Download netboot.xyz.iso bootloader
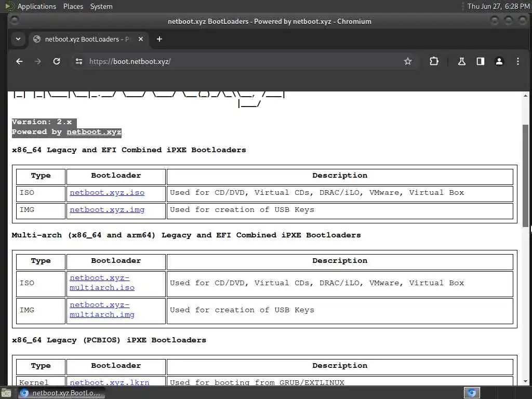 point(107,193)
